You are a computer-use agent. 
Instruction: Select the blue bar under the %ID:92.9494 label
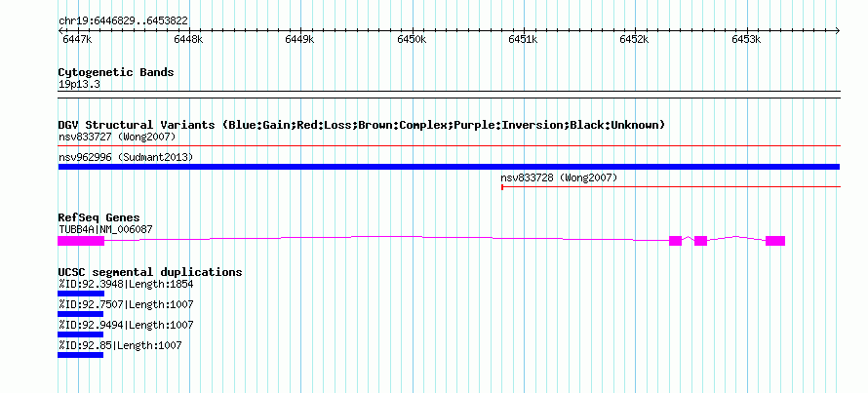click(80, 334)
